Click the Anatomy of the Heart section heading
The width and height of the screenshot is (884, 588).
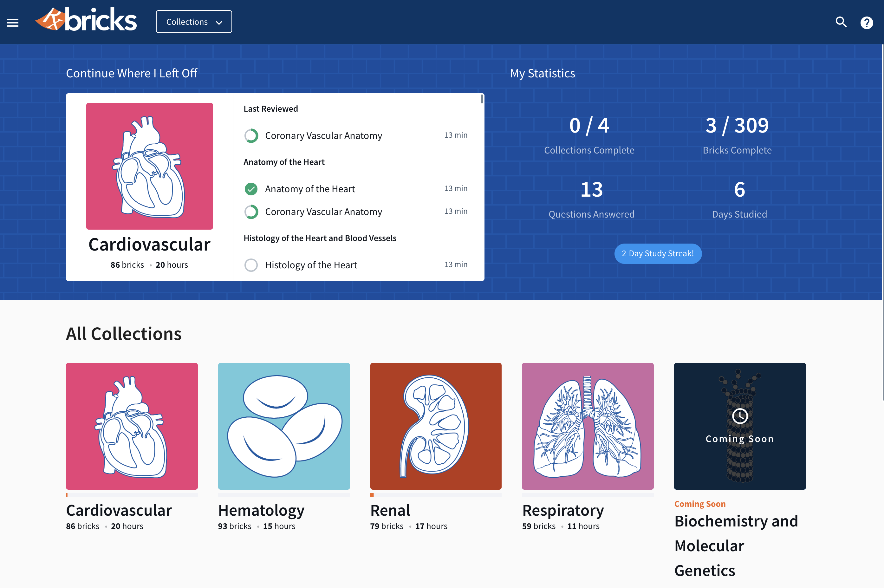point(284,162)
